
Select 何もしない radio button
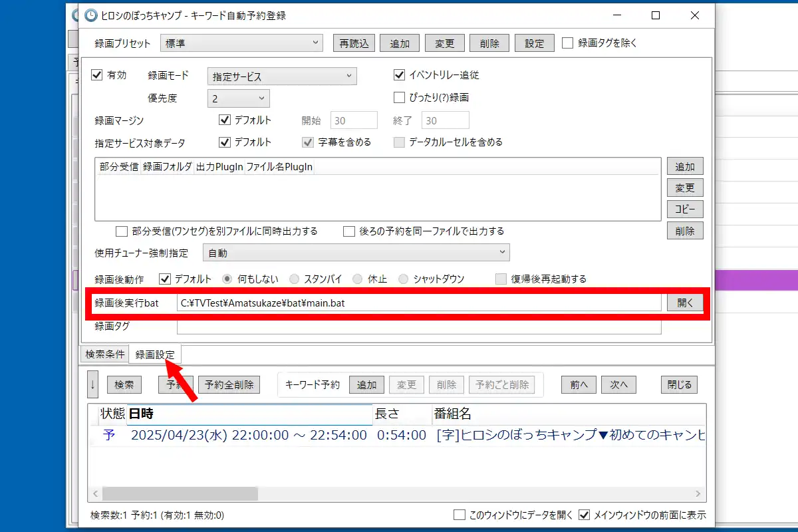tap(227, 279)
